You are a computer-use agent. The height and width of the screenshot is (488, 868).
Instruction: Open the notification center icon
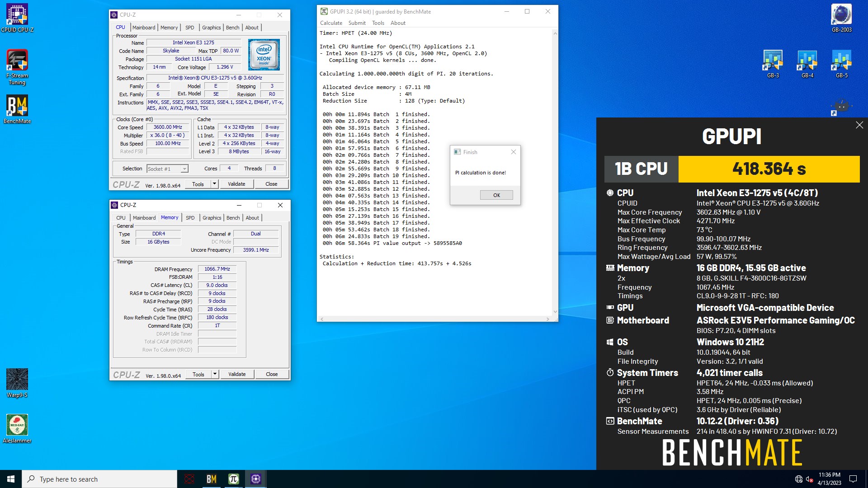[x=853, y=479]
